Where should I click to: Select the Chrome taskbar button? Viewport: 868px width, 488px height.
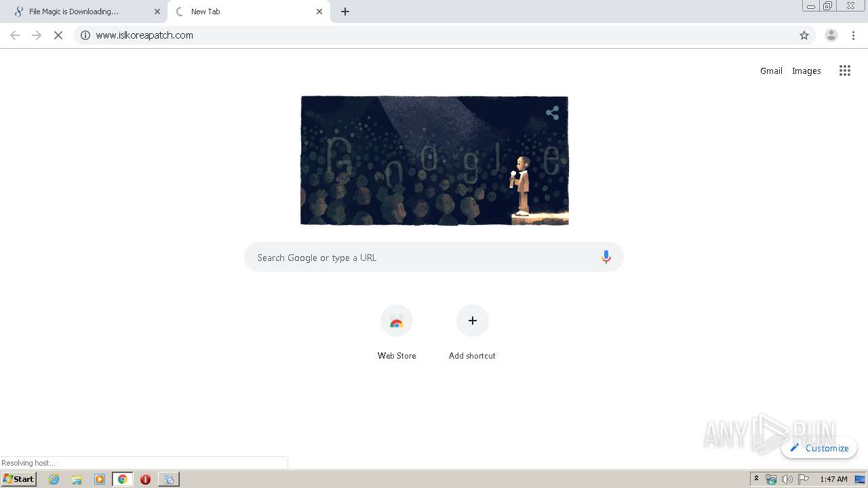tap(123, 479)
